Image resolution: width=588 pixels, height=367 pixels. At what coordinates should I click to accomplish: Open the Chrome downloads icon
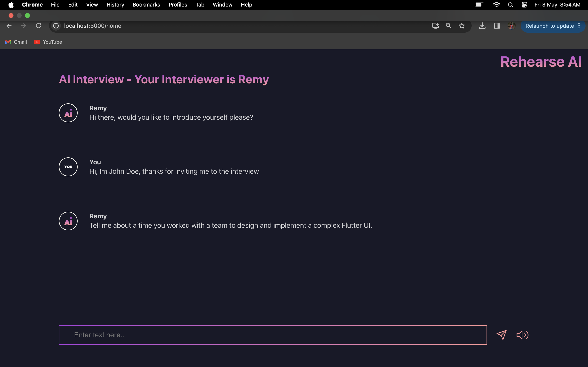482,26
